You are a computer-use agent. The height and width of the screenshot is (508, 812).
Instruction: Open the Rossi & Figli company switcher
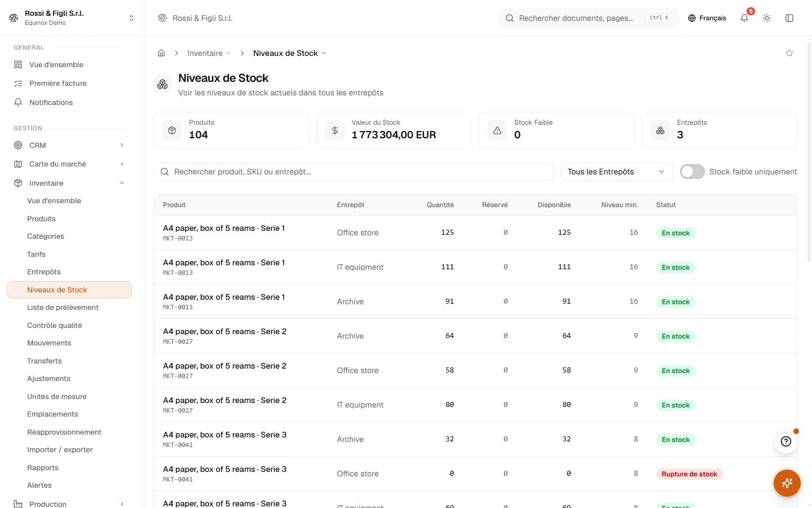point(72,18)
